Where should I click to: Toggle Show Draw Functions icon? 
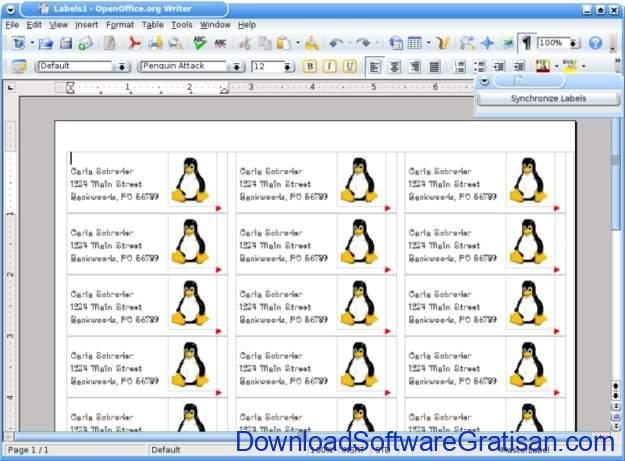click(x=442, y=43)
